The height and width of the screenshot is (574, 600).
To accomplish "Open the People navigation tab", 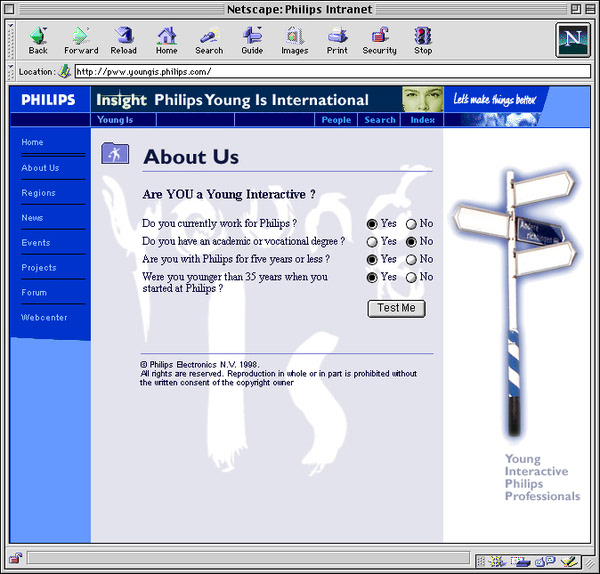I will click(x=336, y=120).
